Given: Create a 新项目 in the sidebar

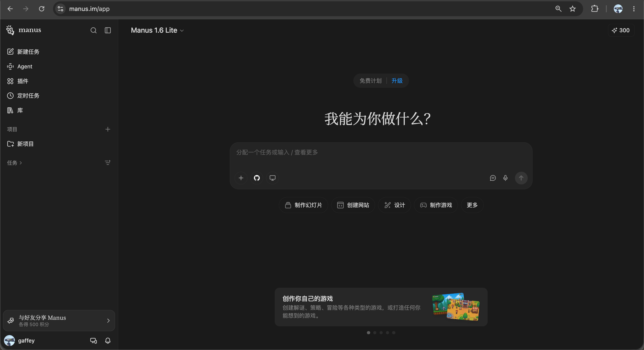Looking at the screenshot, I should click(x=59, y=144).
